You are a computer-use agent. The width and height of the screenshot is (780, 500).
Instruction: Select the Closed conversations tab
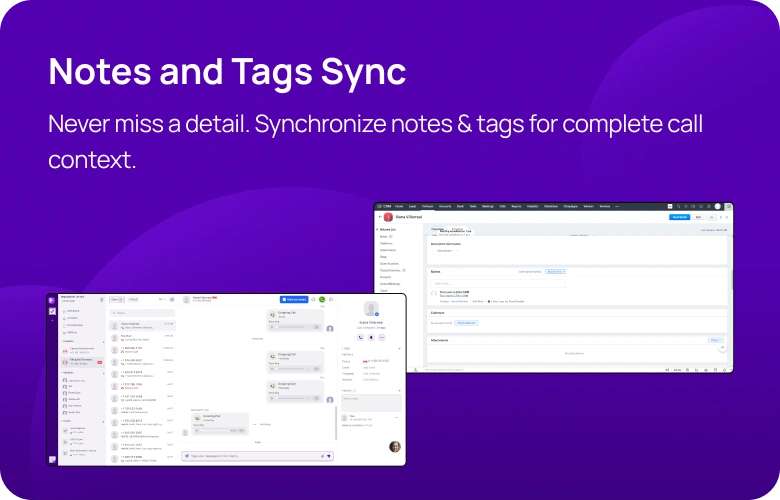pos(133,300)
